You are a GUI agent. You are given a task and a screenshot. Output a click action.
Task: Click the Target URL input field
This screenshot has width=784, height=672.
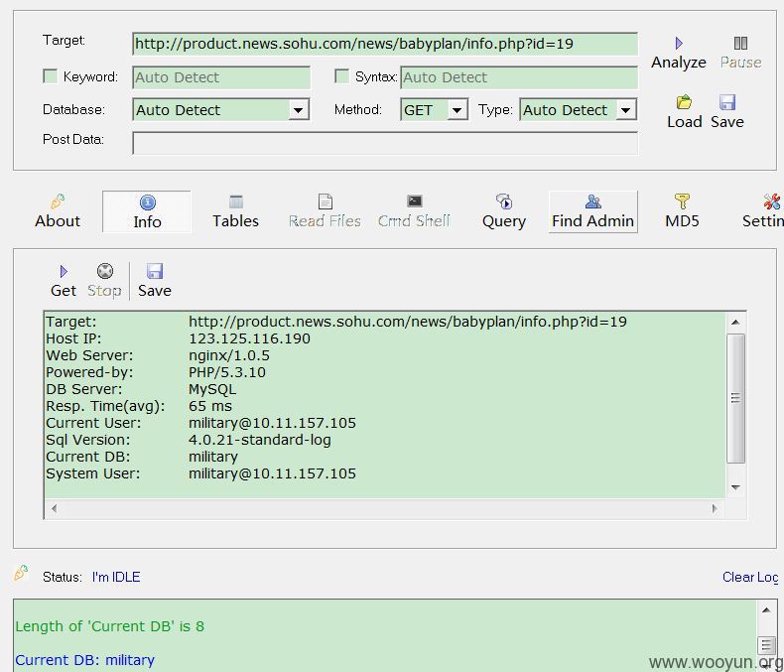point(385,44)
